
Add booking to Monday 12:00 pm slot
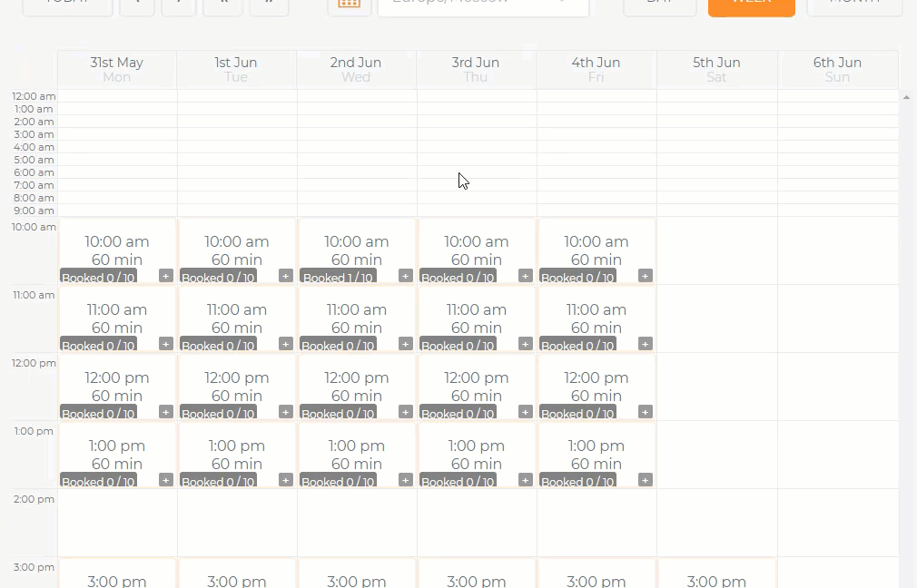(x=166, y=412)
